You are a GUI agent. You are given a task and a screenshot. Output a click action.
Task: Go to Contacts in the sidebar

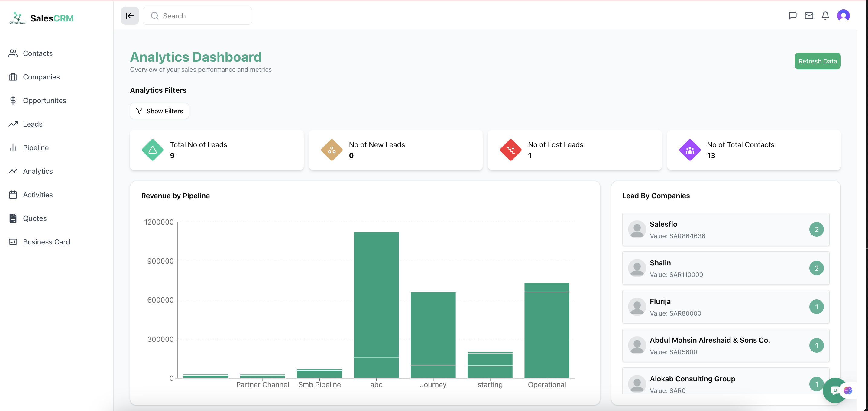tap(38, 53)
